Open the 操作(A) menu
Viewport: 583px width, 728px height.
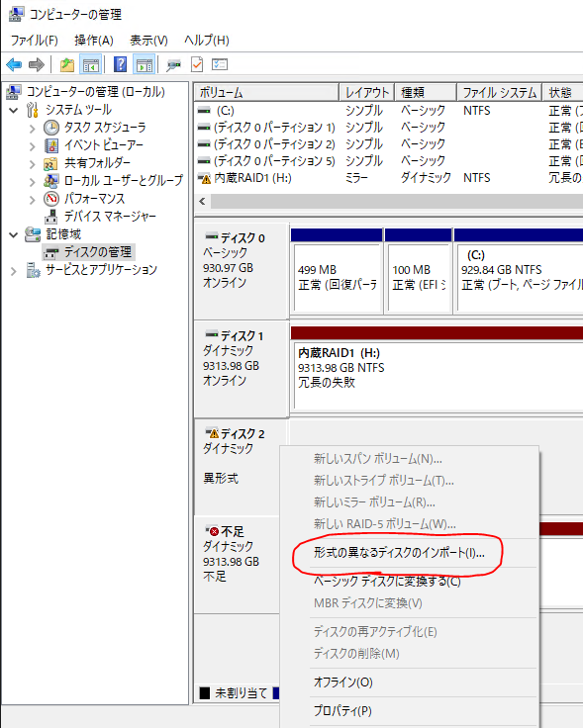click(x=93, y=41)
